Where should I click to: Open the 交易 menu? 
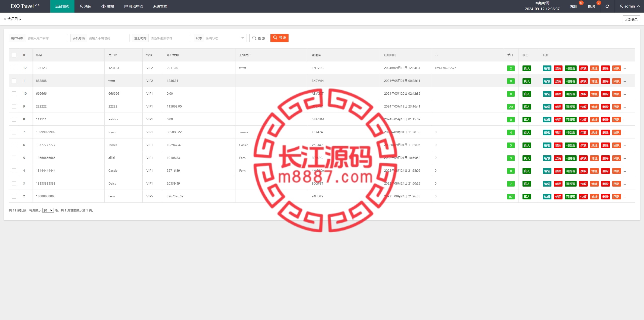pos(108,6)
